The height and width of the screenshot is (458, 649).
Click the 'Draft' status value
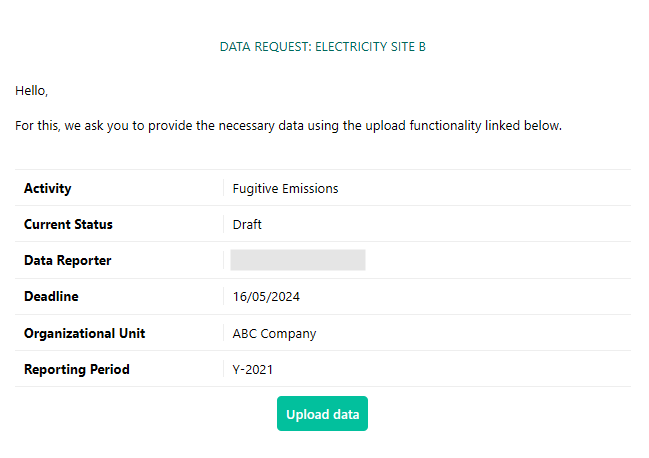point(247,225)
